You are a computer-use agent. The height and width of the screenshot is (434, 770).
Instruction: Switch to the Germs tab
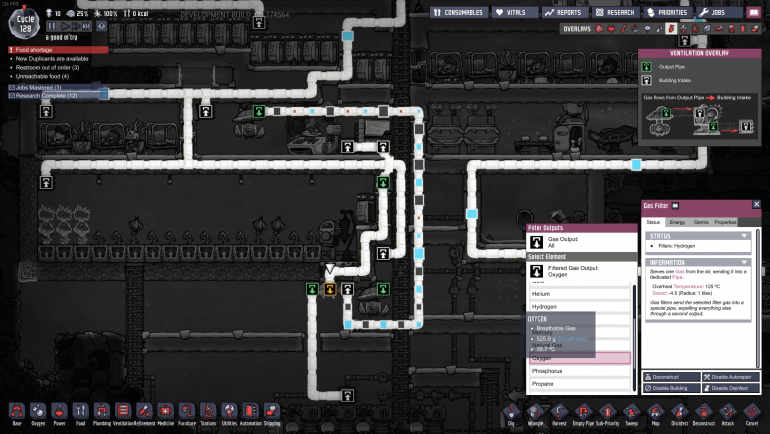pos(701,222)
